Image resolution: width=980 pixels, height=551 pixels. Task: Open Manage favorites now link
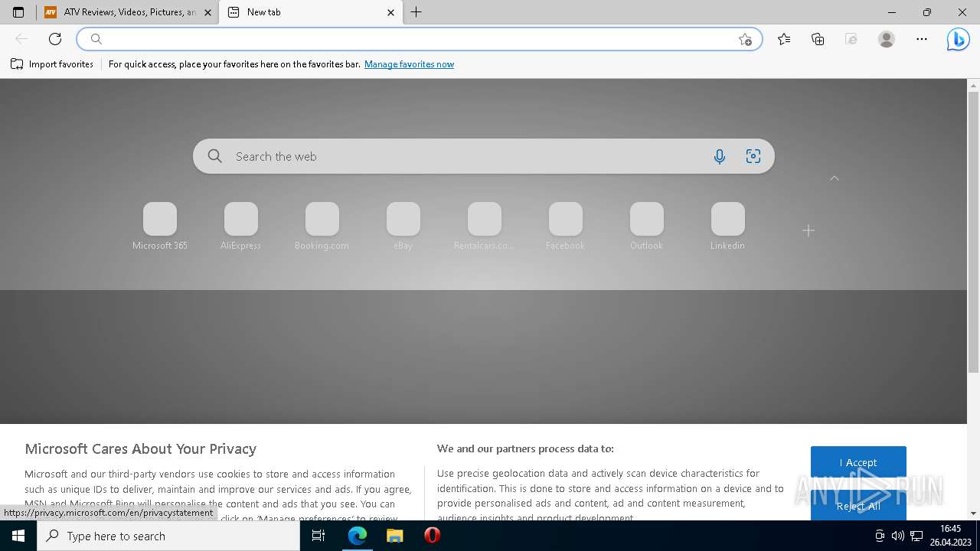[x=409, y=64]
